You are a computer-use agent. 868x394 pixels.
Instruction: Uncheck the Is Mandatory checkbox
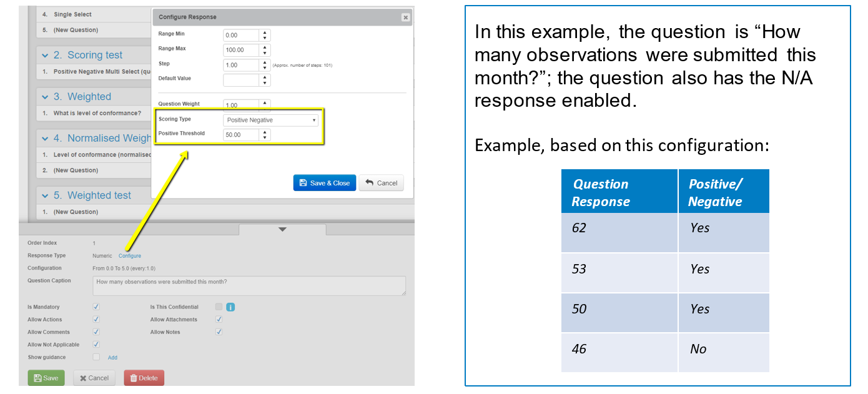[x=96, y=307]
